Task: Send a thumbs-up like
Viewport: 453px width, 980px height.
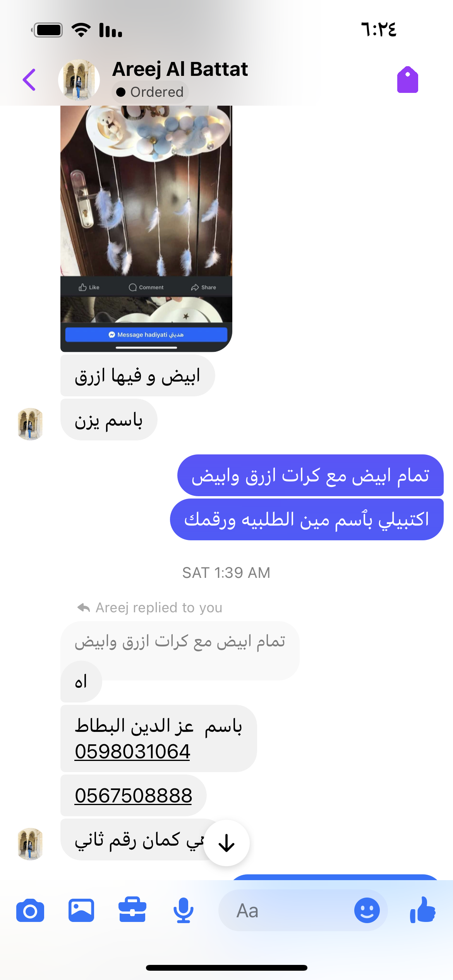Action: pos(423,910)
